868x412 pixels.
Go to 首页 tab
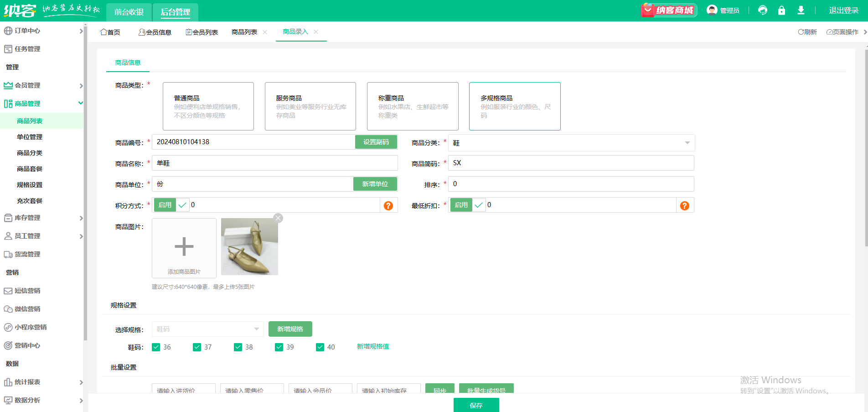[110, 32]
